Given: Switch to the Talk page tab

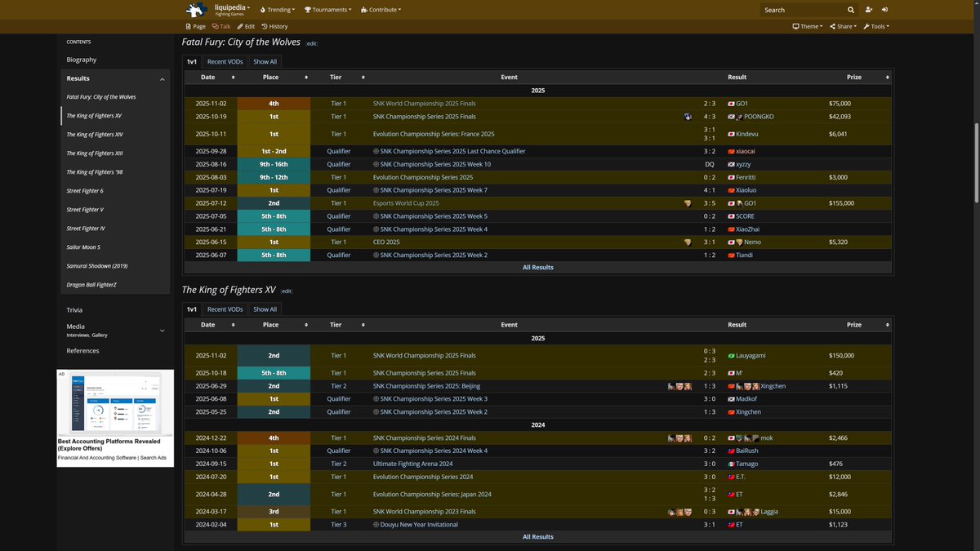Looking at the screenshot, I should tap(220, 26).
